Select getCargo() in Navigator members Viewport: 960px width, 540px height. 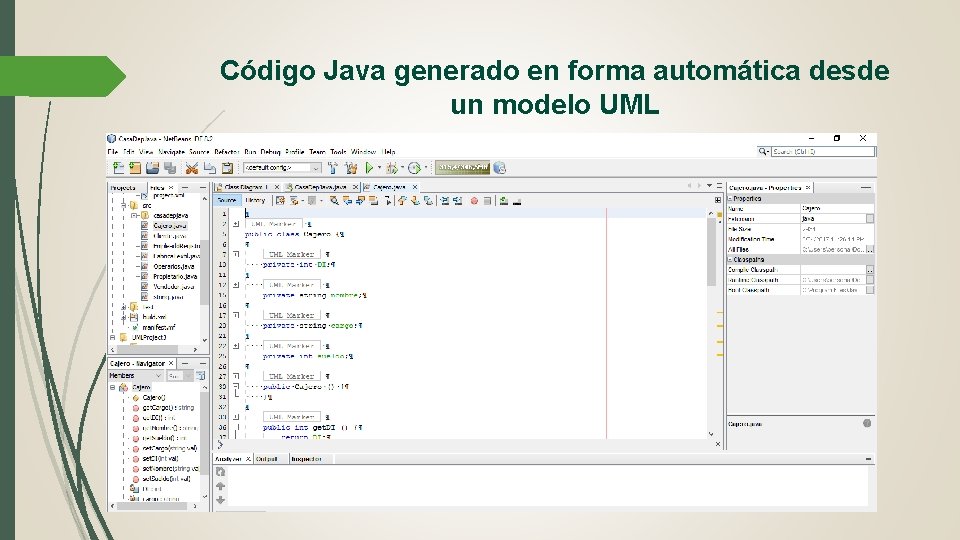(168, 407)
